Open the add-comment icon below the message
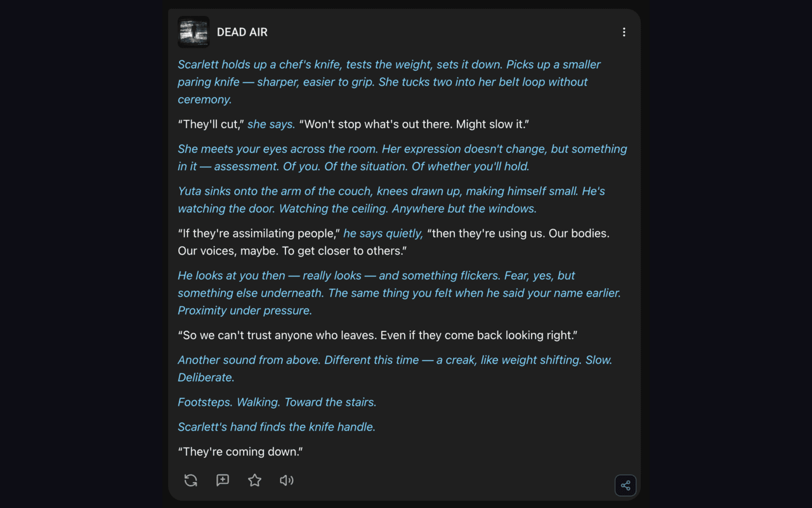Image resolution: width=812 pixels, height=508 pixels. (222, 480)
